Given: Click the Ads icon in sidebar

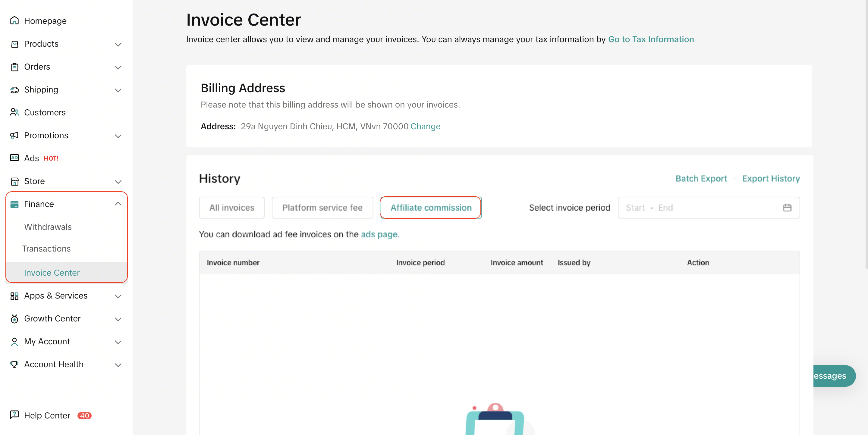Looking at the screenshot, I should tap(14, 158).
